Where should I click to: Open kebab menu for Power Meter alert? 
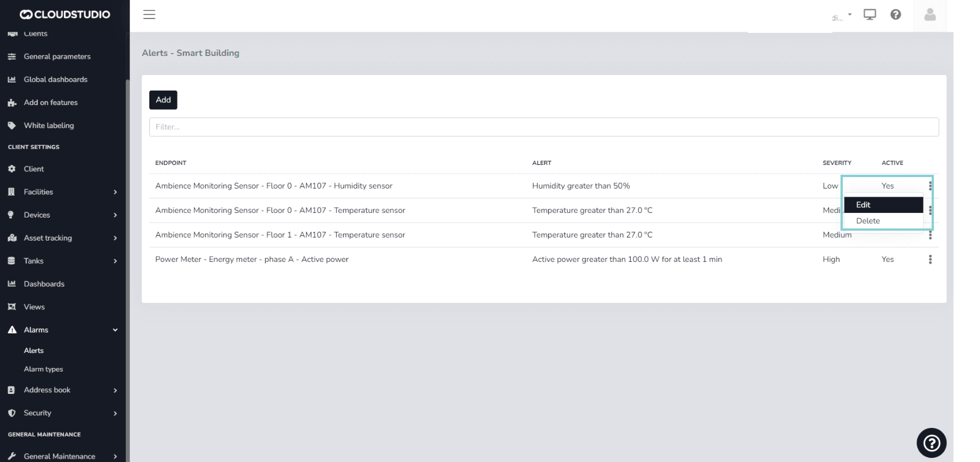[930, 260]
